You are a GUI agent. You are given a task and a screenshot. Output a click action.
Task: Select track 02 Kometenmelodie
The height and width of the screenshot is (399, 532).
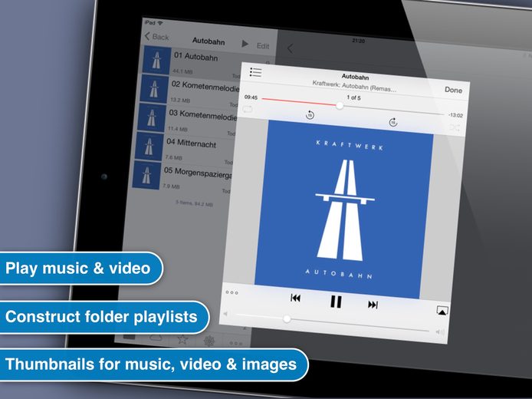click(189, 91)
